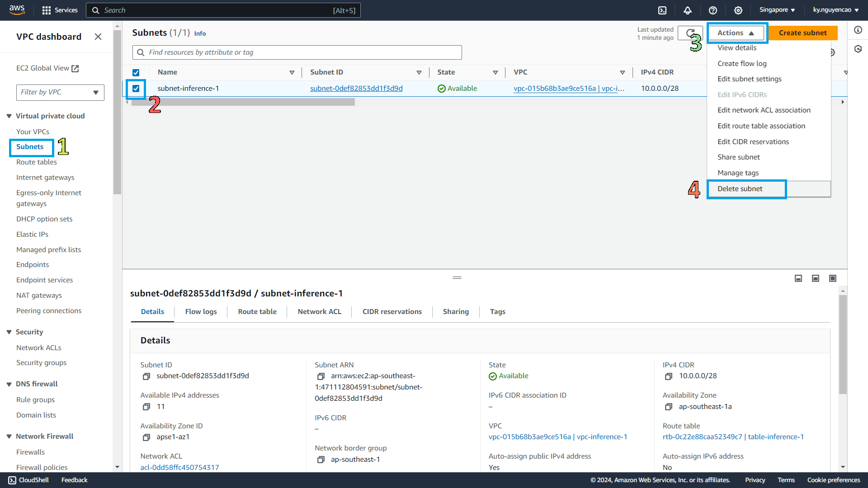Click the subnet-0def82853dd1f3d9d link
Screen dimensions: 868x488
pos(357,88)
